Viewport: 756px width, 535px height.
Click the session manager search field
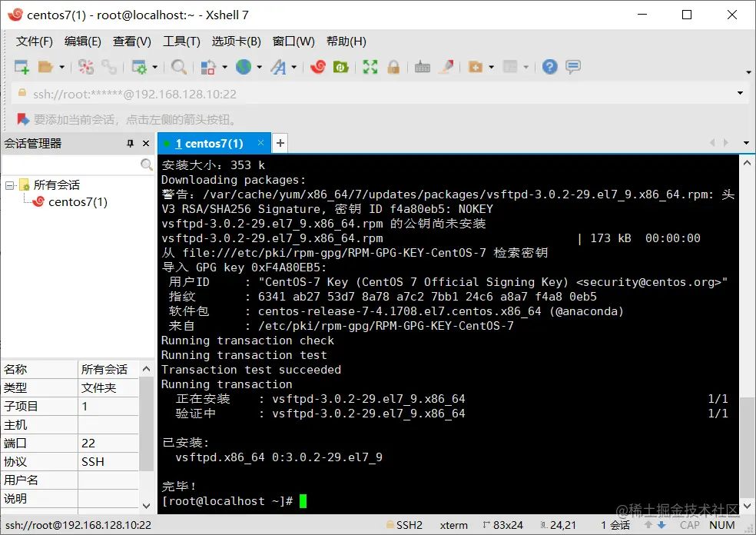71,164
